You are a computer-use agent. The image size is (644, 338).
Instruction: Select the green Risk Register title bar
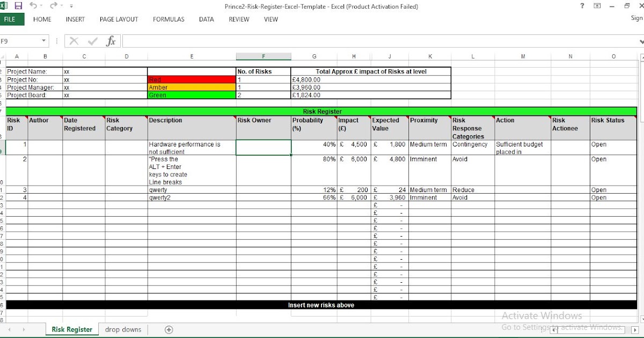click(321, 112)
